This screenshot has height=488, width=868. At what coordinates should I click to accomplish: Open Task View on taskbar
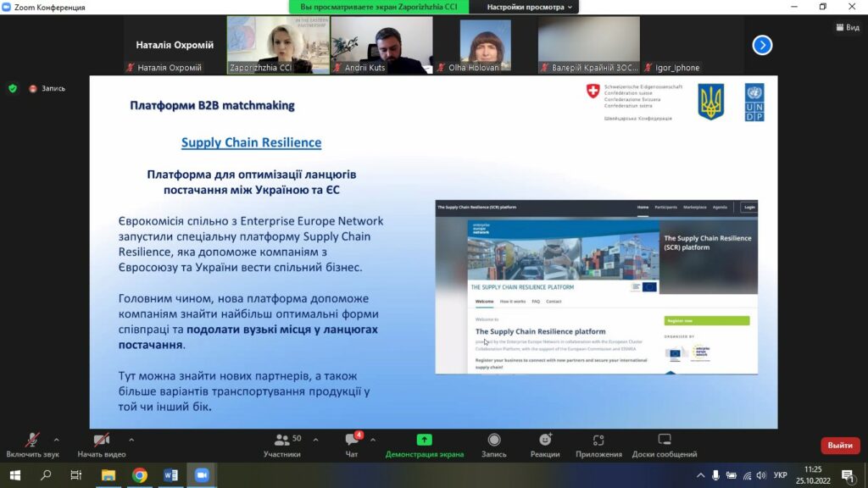[75, 475]
